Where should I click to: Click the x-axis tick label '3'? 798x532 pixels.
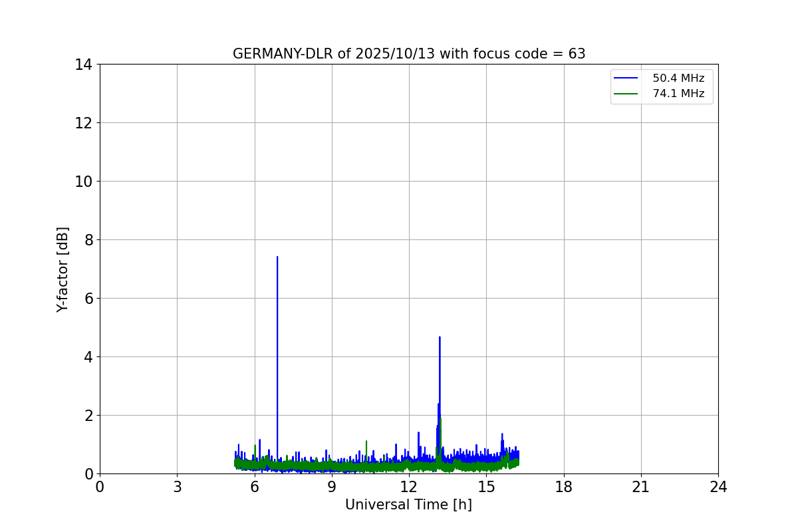[177, 487]
